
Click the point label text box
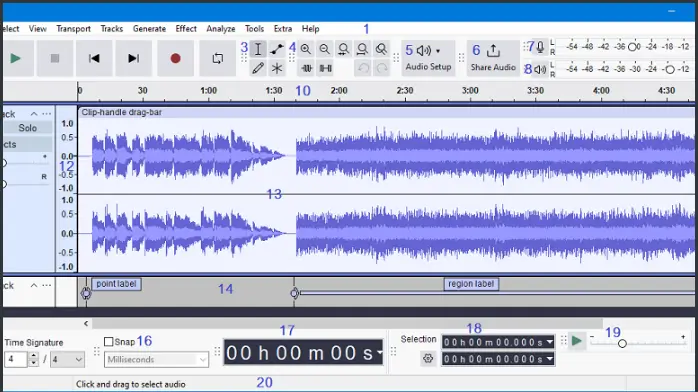point(116,284)
